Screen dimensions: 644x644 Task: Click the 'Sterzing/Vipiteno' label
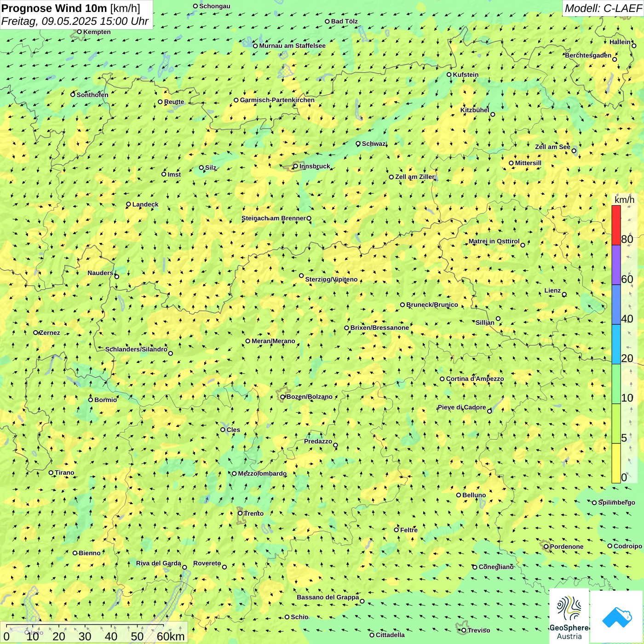tap(331, 279)
